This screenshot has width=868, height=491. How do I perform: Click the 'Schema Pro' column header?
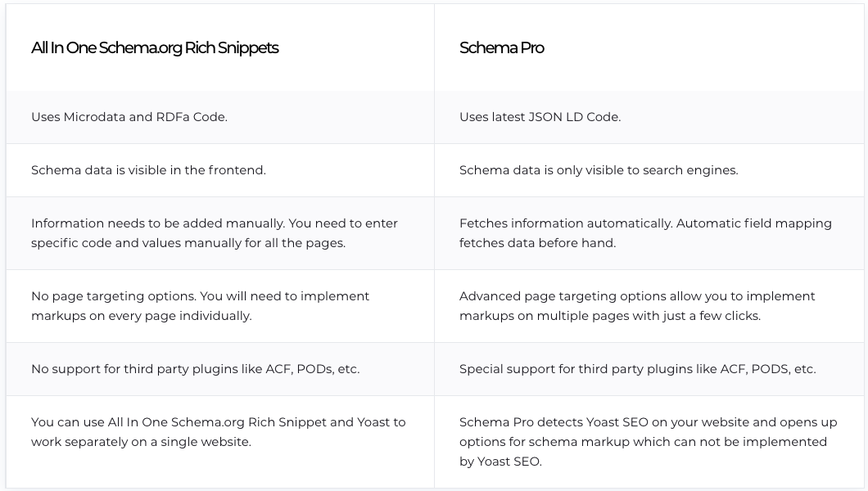(501, 47)
